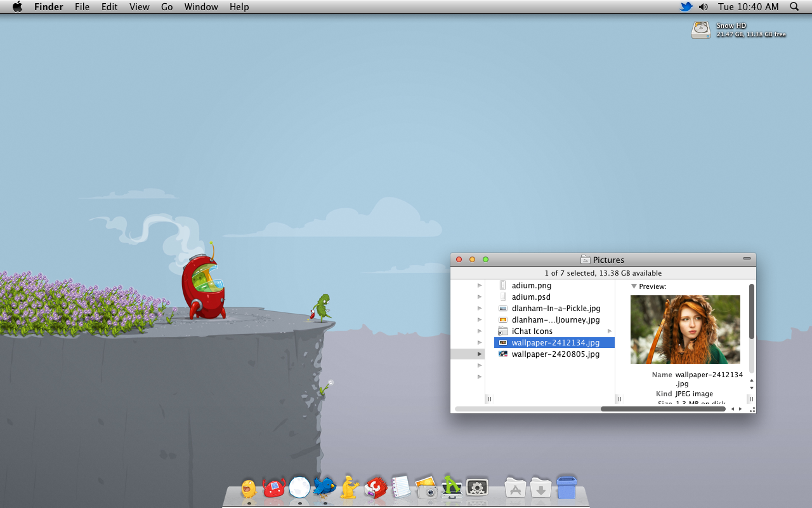812x508 pixels.
Task: Open the gear System Preferences dock icon
Action: (x=477, y=488)
